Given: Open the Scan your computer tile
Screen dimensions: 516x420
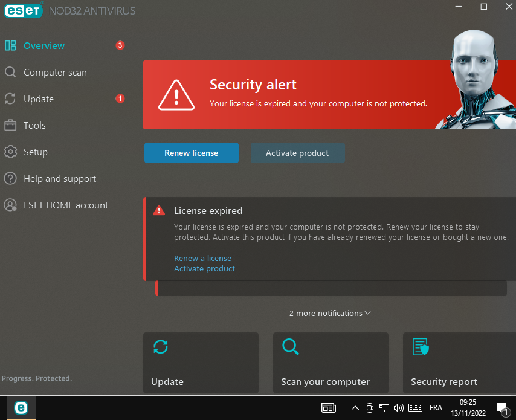Looking at the screenshot, I should point(331,363).
